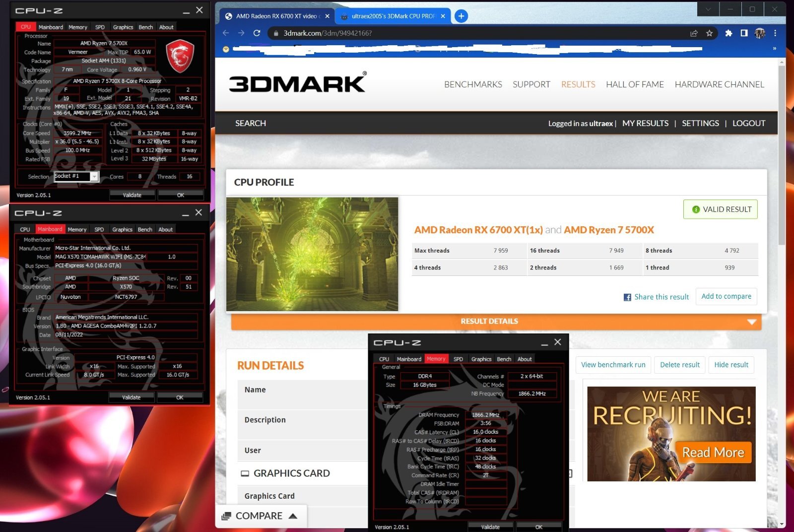Click the Facebook share icon
The height and width of the screenshot is (532, 794).
[627, 297]
